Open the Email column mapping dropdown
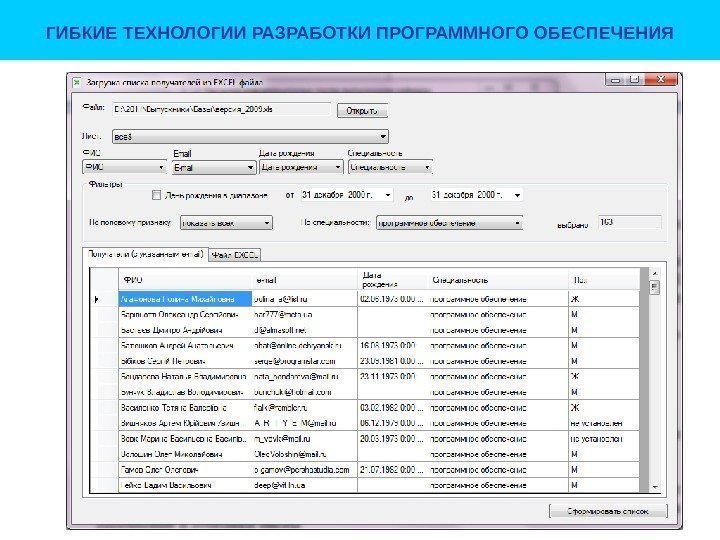 (x=214, y=168)
